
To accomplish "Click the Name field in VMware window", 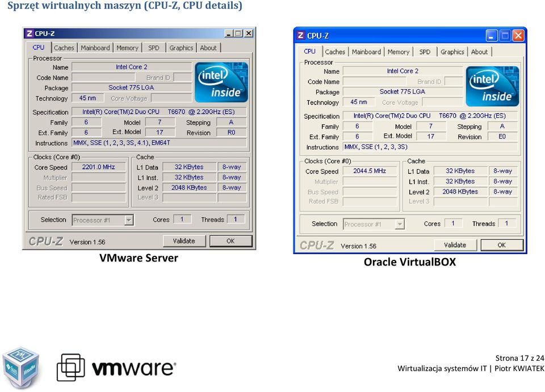I will (132, 67).
